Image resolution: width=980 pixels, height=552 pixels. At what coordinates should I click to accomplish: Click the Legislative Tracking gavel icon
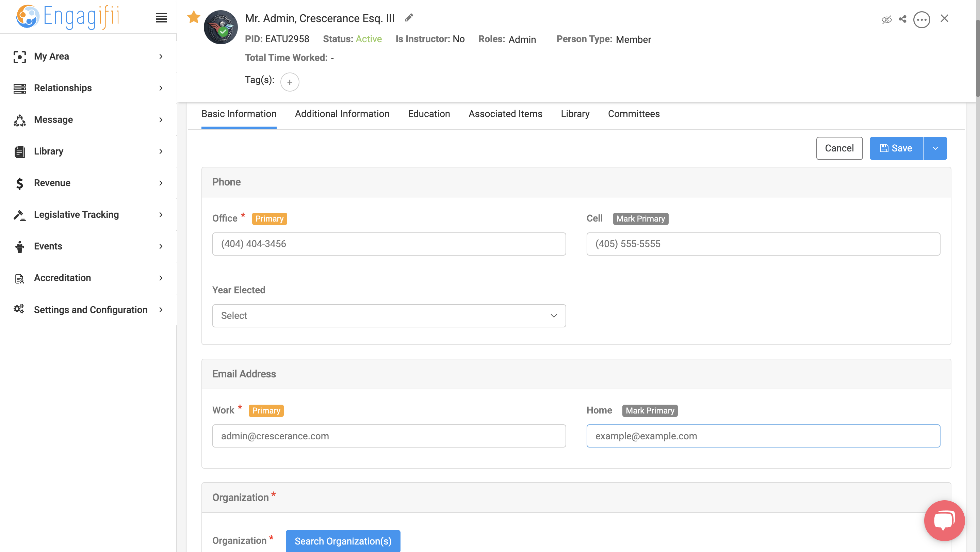pyautogui.click(x=19, y=215)
